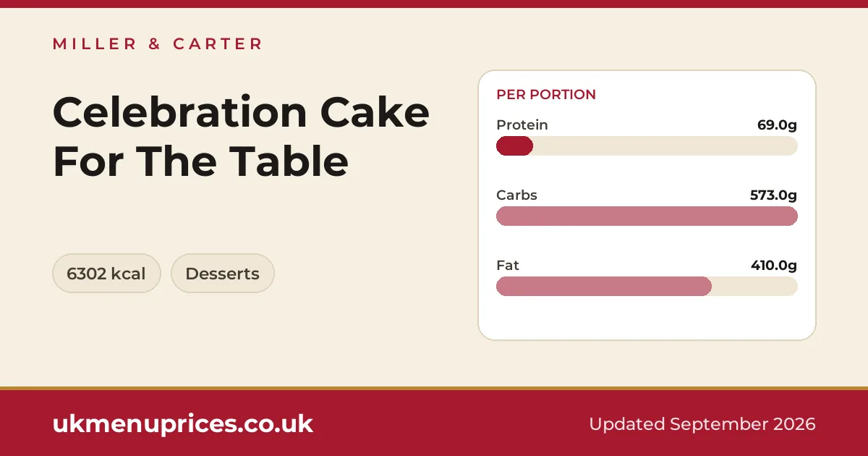Click the Updated September 2026 text
868x456 pixels.
coord(702,424)
